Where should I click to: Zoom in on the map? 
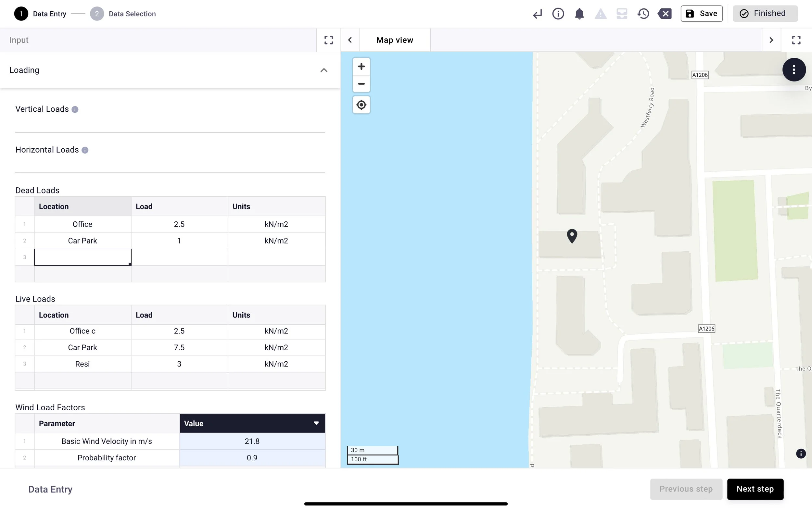tap(361, 67)
